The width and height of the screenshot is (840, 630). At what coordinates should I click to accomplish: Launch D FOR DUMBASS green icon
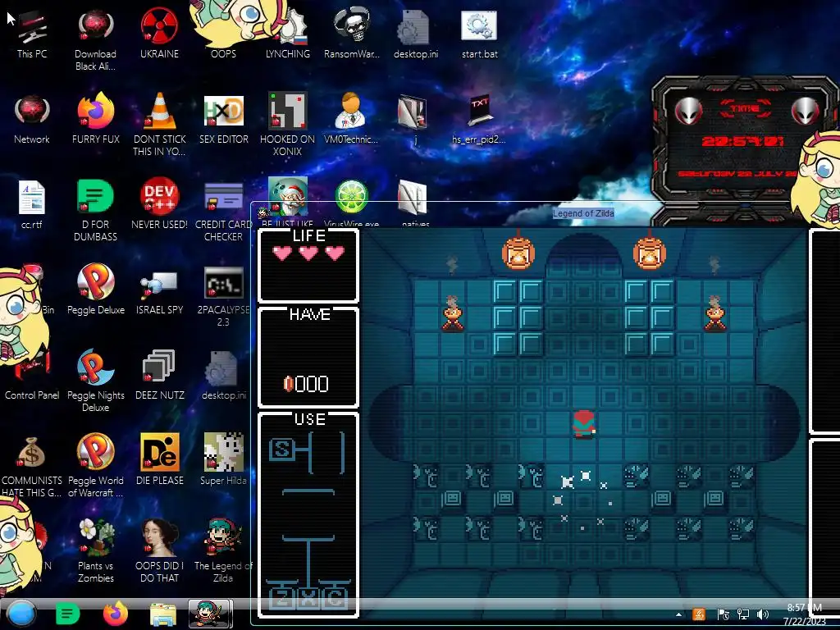[95, 210]
